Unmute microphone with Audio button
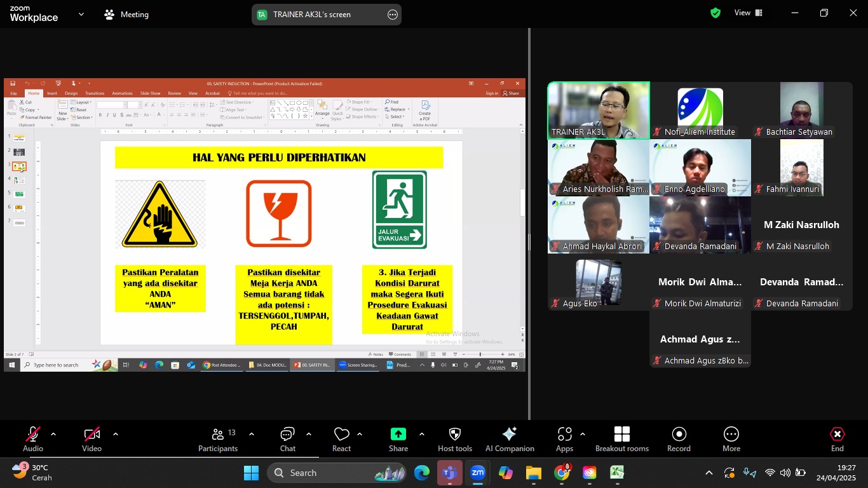The height and width of the screenshot is (488, 868). pos(33,439)
